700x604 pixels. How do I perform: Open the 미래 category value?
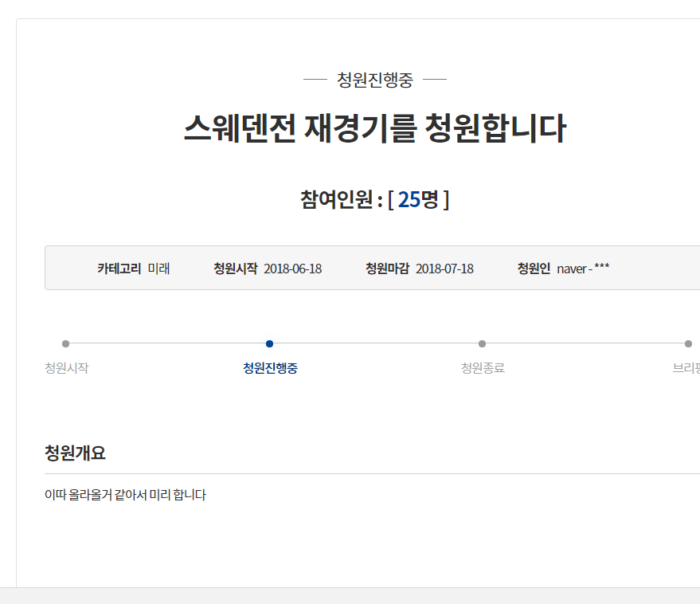[x=158, y=269]
